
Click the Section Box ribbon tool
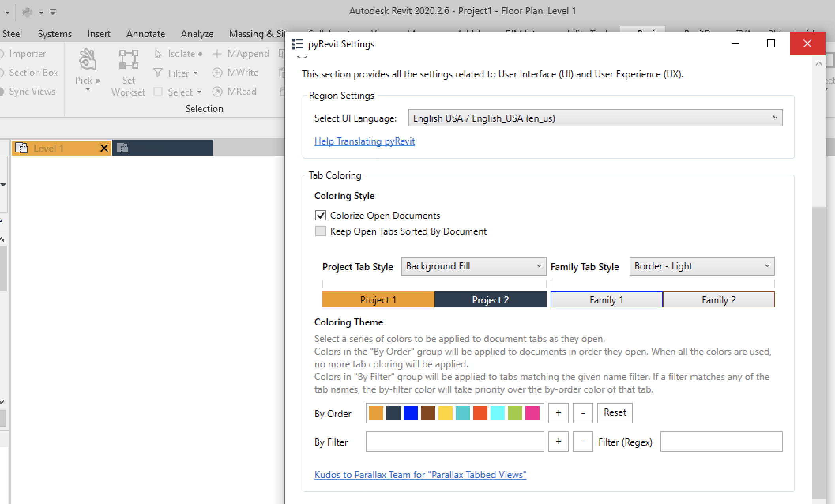click(29, 73)
